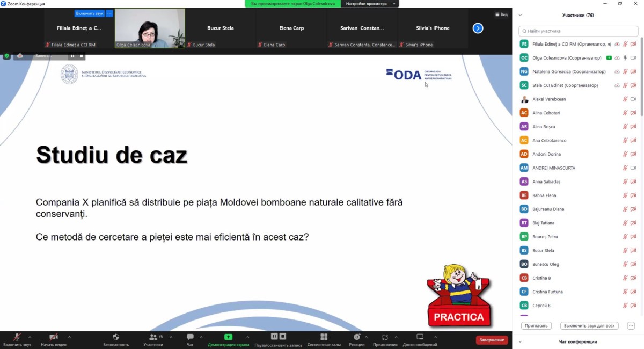Pause recording in the top-left recording indicator
The width and height of the screenshot is (644, 349).
(72, 56)
